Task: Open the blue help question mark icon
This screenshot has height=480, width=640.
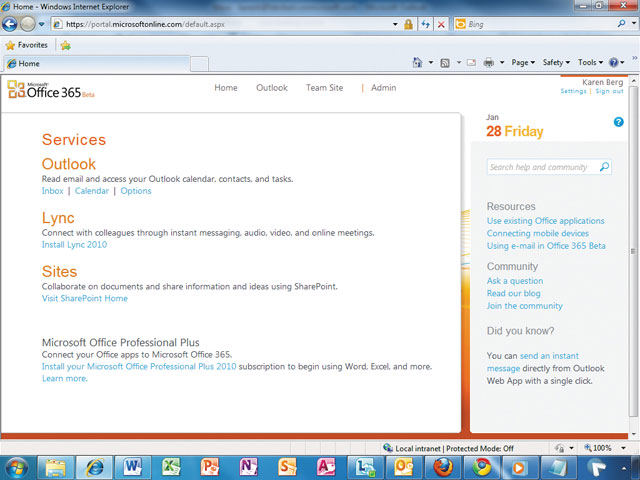Action: (618, 122)
